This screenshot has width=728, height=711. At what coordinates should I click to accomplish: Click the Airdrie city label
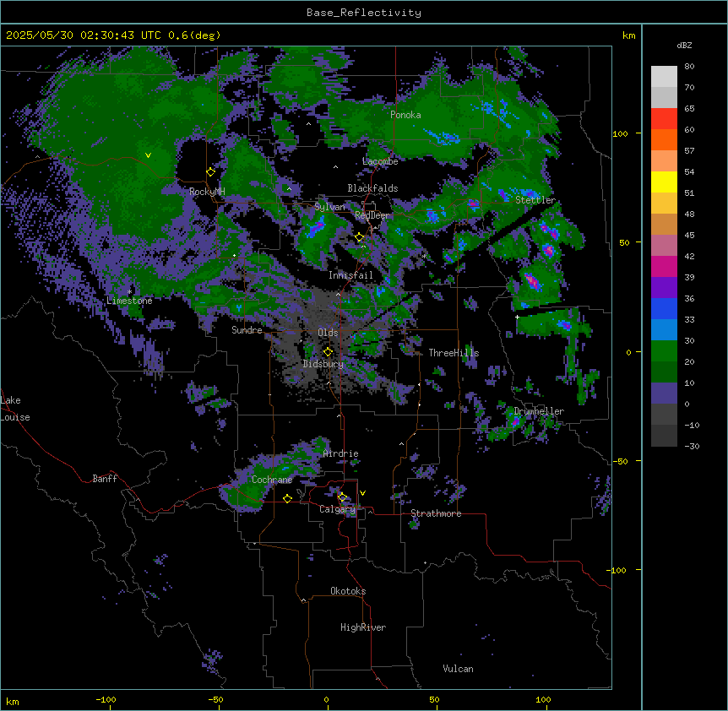[340, 453]
